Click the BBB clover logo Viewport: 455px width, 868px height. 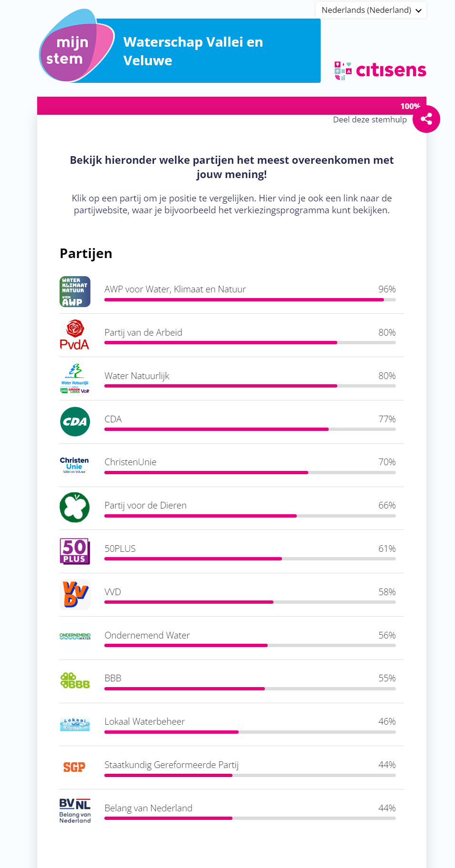tap(75, 681)
